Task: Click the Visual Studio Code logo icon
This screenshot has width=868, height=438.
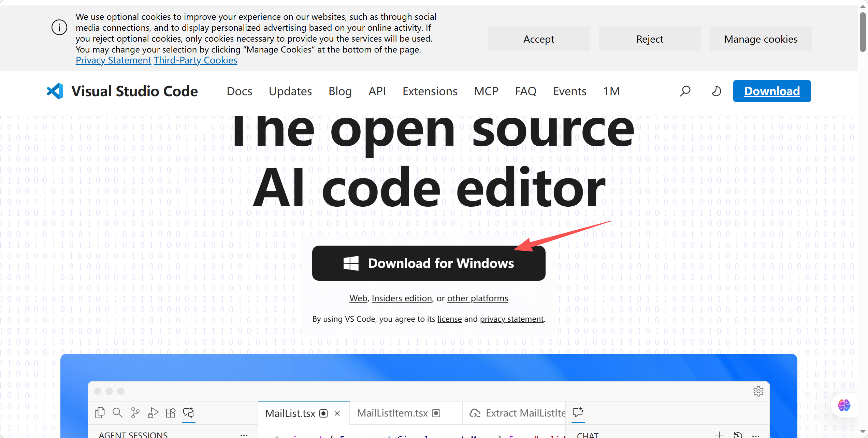Action: (x=55, y=91)
